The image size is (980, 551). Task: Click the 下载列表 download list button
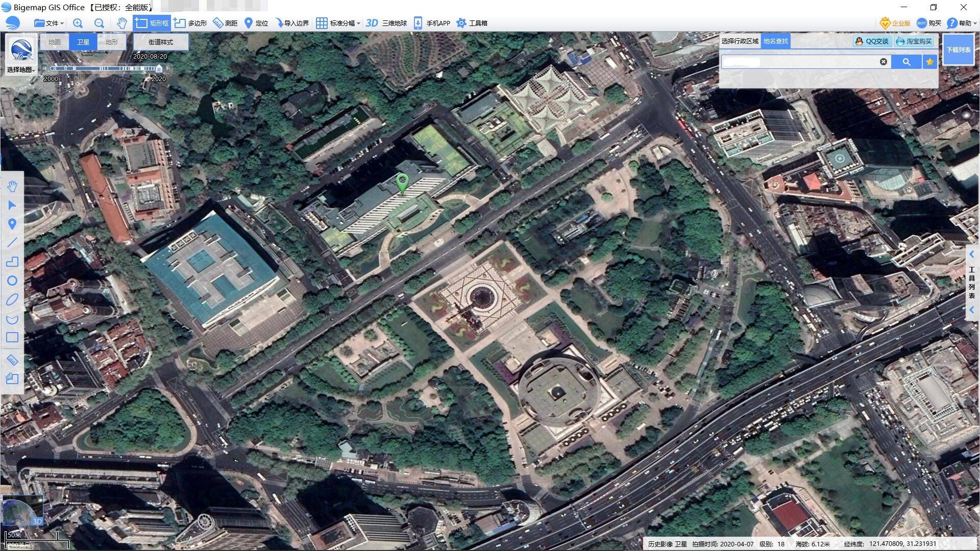click(x=958, y=49)
